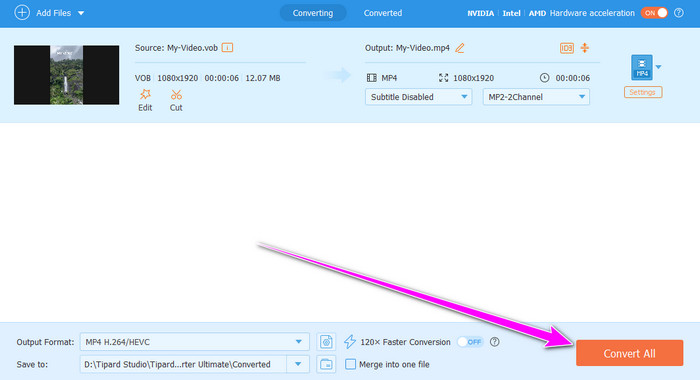Rename output with pencil icon
The width and height of the screenshot is (700, 380).
click(x=459, y=48)
